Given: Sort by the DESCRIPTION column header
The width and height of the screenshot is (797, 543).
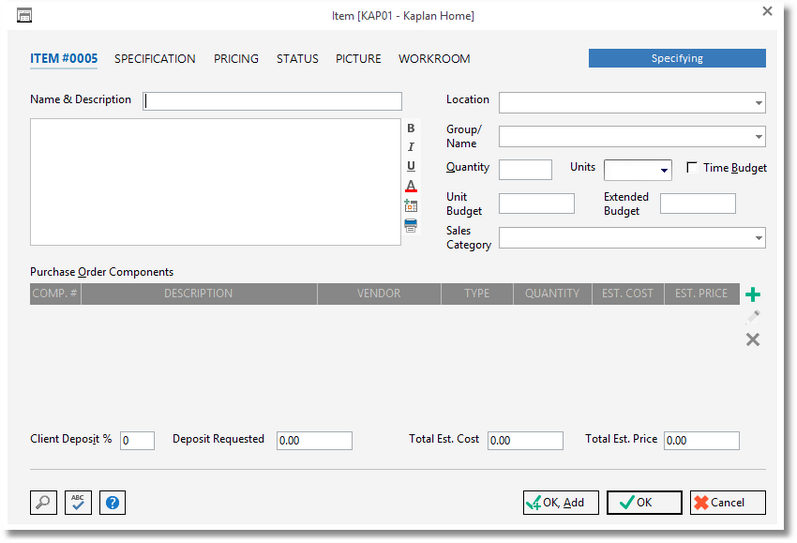Looking at the screenshot, I should [x=199, y=294].
